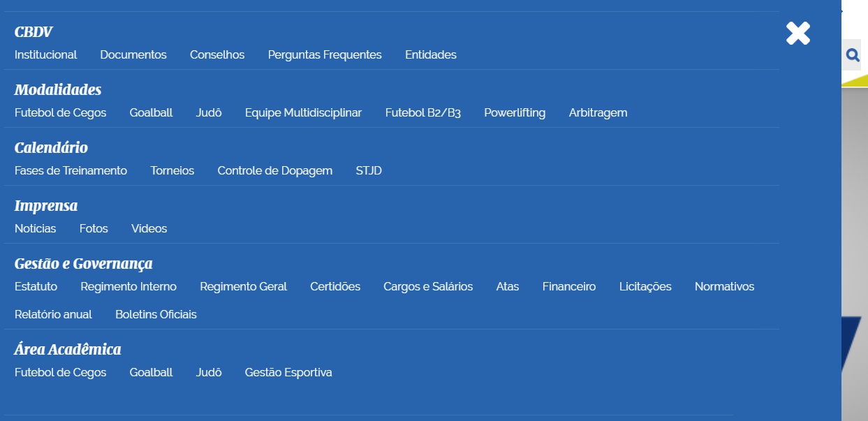Open Relatório anual
The height and width of the screenshot is (421, 868).
[54, 314]
